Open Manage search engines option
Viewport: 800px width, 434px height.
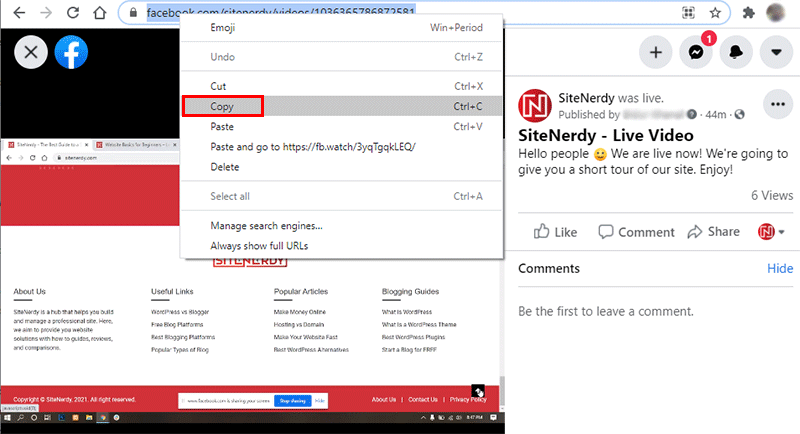(342, 225)
